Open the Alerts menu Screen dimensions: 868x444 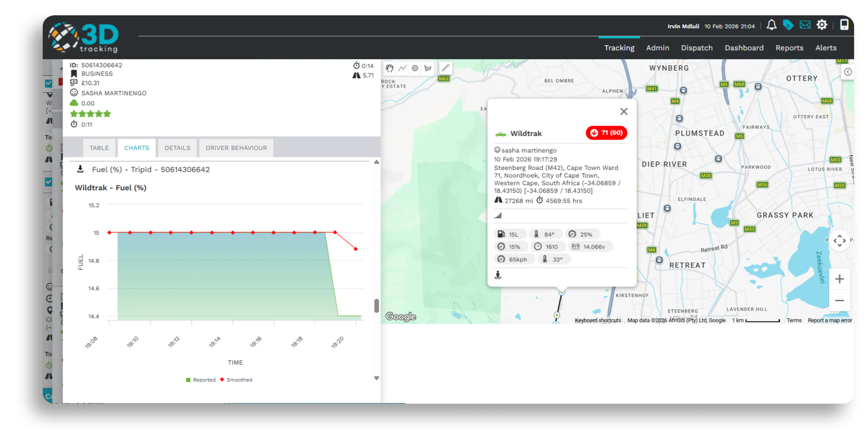[826, 48]
